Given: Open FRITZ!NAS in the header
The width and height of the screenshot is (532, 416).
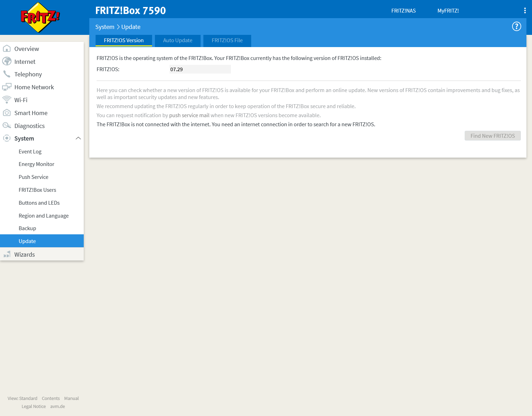Looking at the screenshot, I should [x=404, y=11].
